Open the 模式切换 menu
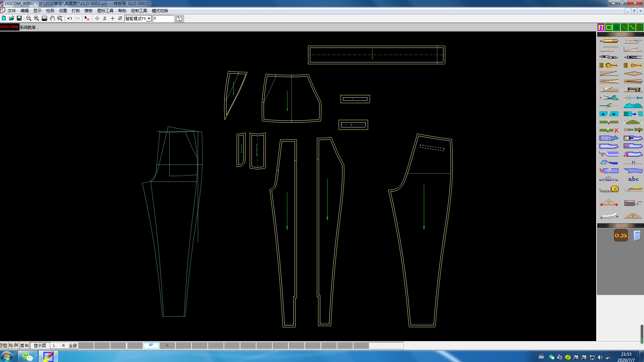 click(x=160, y=11)
